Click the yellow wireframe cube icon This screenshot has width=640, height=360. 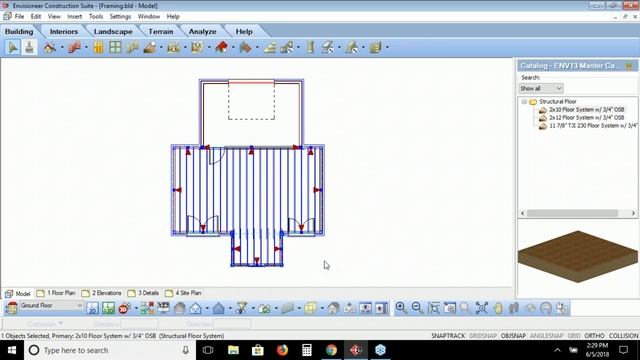pos(311,308)
